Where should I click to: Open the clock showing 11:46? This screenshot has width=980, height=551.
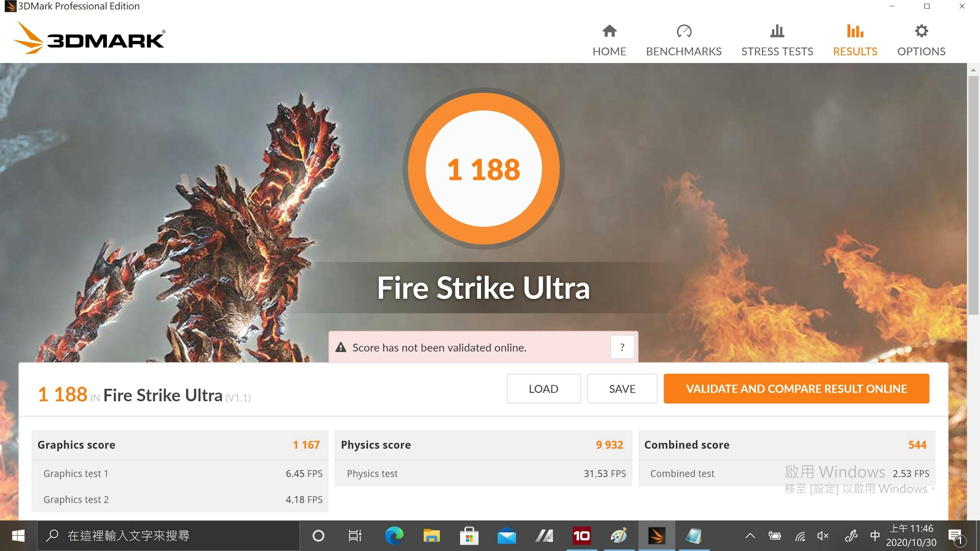pyautogui.click(x=911, y=536)
